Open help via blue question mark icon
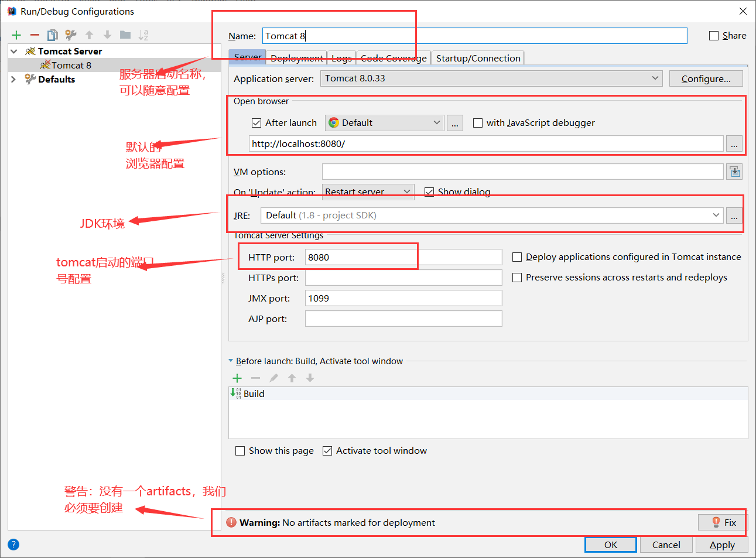Image resolution: width=756 pixels, height=558 pixels. pyautogui.click(x=13, y=545)
